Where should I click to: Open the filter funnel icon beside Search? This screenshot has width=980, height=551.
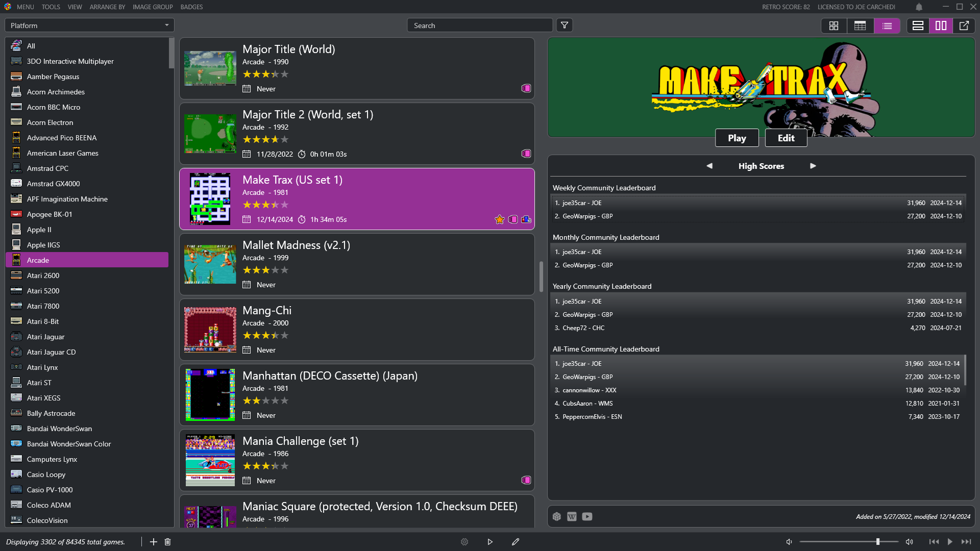click(x=565, y=26)
